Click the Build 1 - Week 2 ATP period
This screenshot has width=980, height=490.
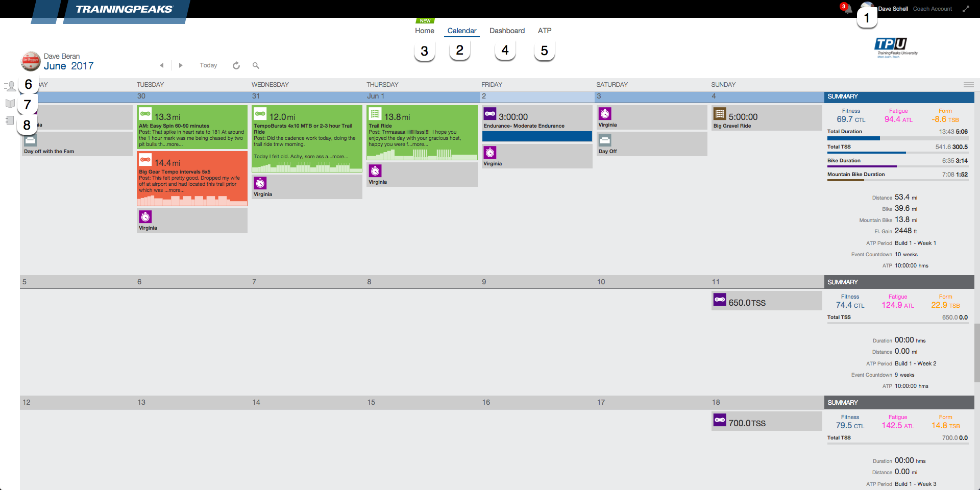(x=916, y=364)
